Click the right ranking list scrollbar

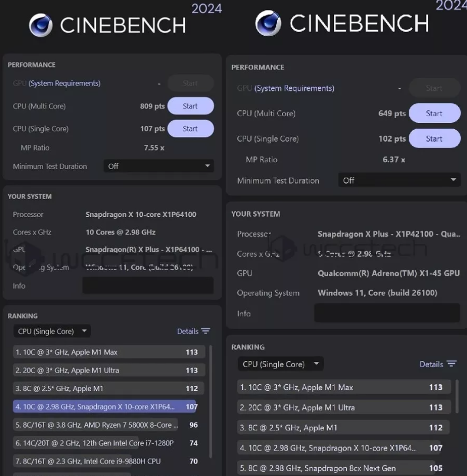[457, 397]
